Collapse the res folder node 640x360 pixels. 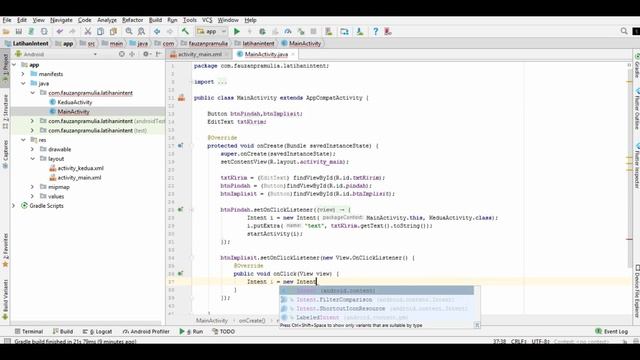[23, 140]
